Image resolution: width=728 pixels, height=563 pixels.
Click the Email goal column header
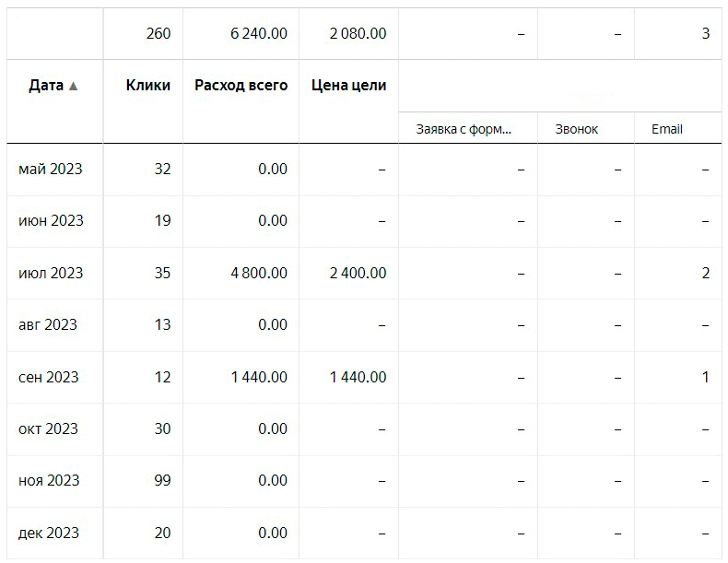(x=666, y=129)
